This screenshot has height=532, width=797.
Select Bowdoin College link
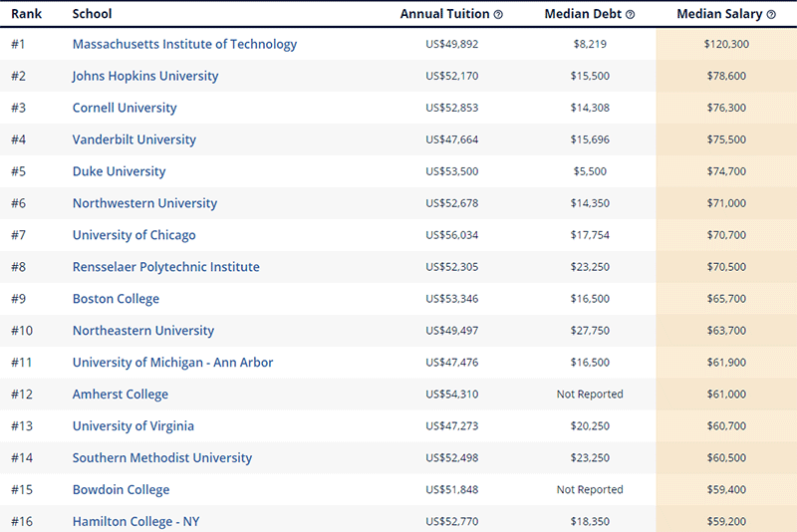coord(122,490)
